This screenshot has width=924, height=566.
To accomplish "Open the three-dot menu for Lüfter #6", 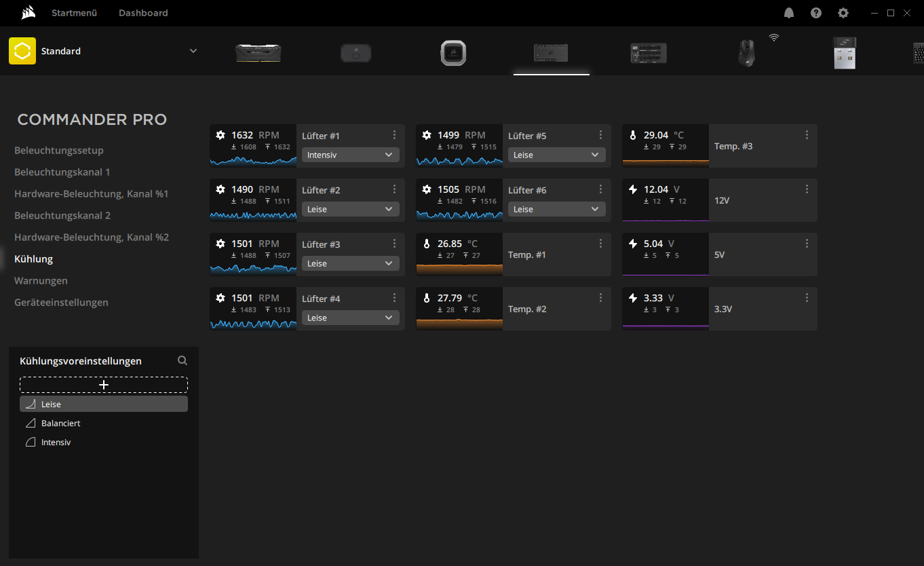I will pyautogui.click(x=600, y=189).
